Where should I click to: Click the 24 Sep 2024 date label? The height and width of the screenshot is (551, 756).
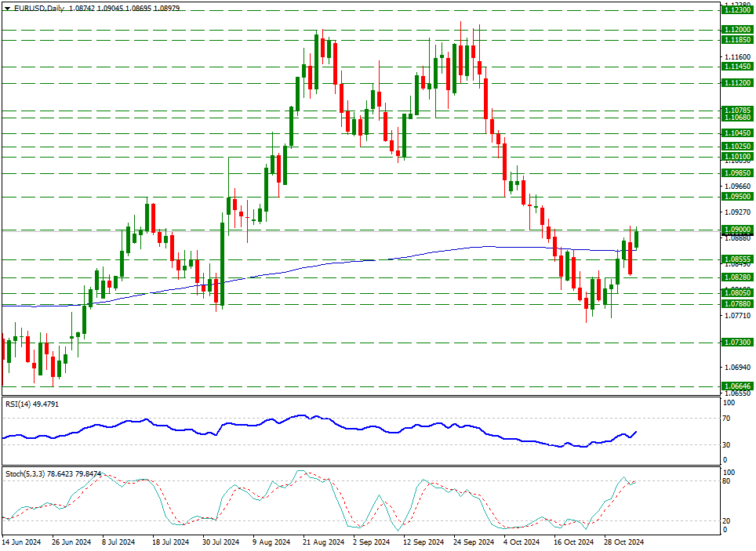[x=474, y=542]
